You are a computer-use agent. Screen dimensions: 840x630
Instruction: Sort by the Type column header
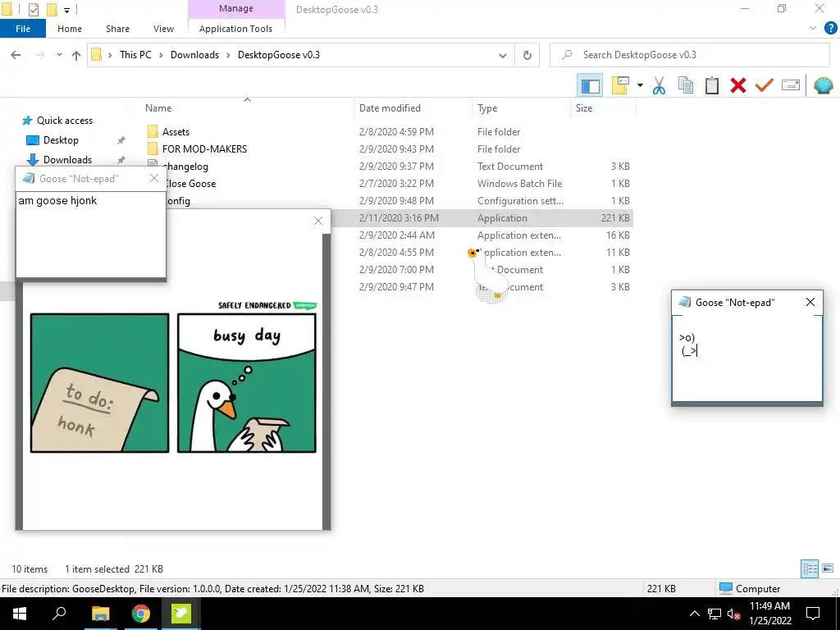coord(487,108)
